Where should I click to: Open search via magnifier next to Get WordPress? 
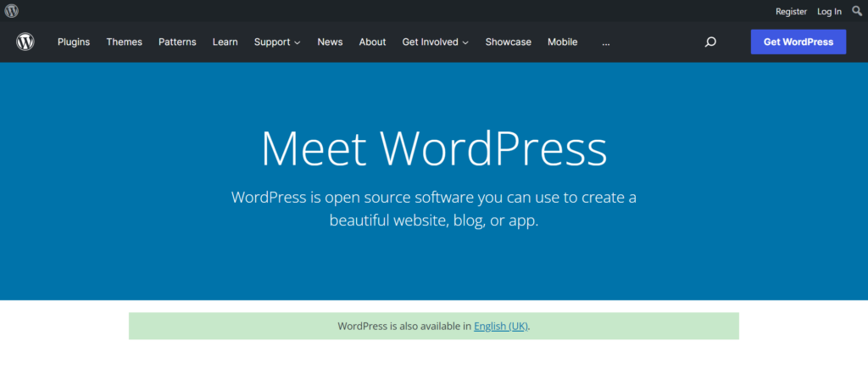coord(710,42)
